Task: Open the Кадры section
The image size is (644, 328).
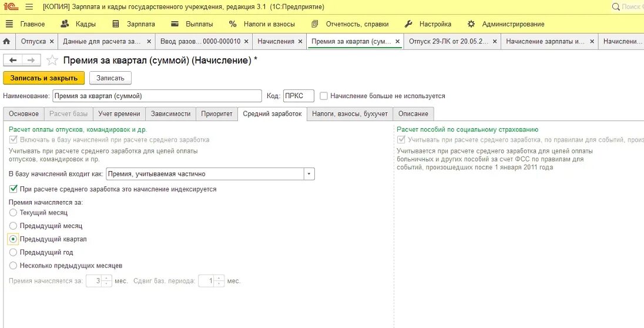Action: click(x=78, y=24)
